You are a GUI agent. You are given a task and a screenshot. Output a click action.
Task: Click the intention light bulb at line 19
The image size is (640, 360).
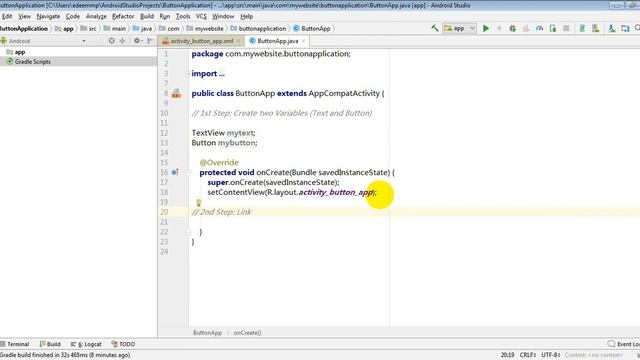tap(198, 202)
